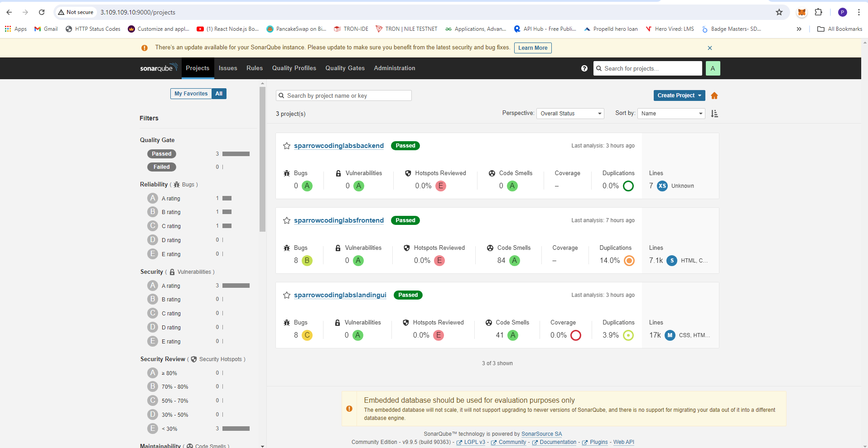Open the Projects tab
This screenshot has width=868, height=448.
[198, 68]
